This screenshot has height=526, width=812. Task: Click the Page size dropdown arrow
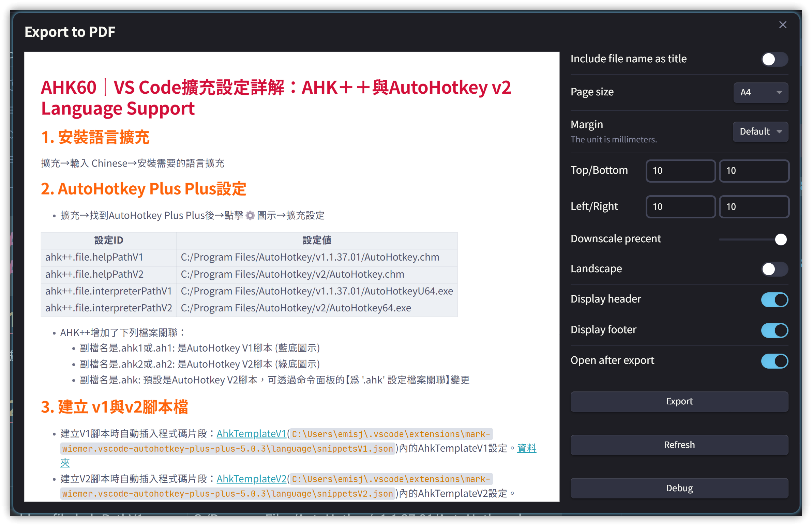[779, 92]
